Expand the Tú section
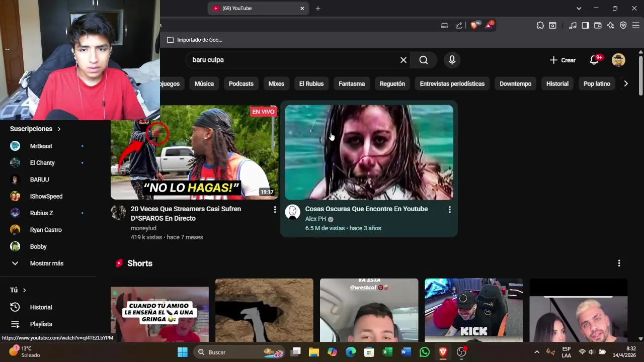The height and width of the screenshot is (362, 644). (18, 290)
